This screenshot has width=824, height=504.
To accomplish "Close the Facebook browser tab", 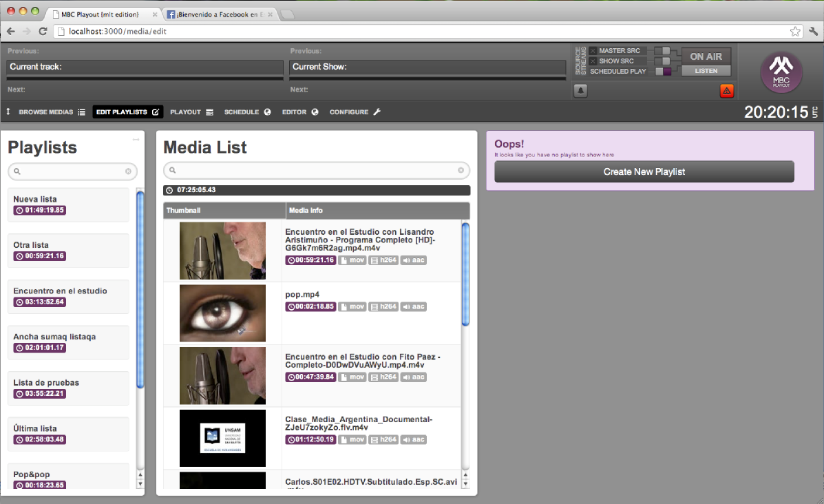I will pos(270,14).
